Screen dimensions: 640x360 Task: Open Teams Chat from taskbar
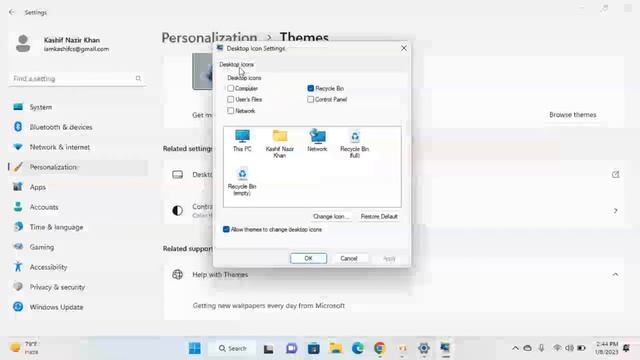291,348
